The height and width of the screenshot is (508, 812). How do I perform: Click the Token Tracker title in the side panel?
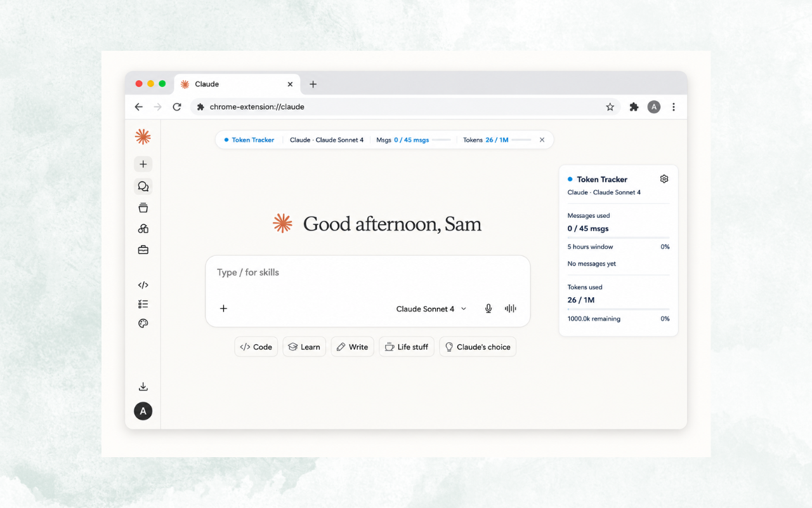[x=602, y=179]
